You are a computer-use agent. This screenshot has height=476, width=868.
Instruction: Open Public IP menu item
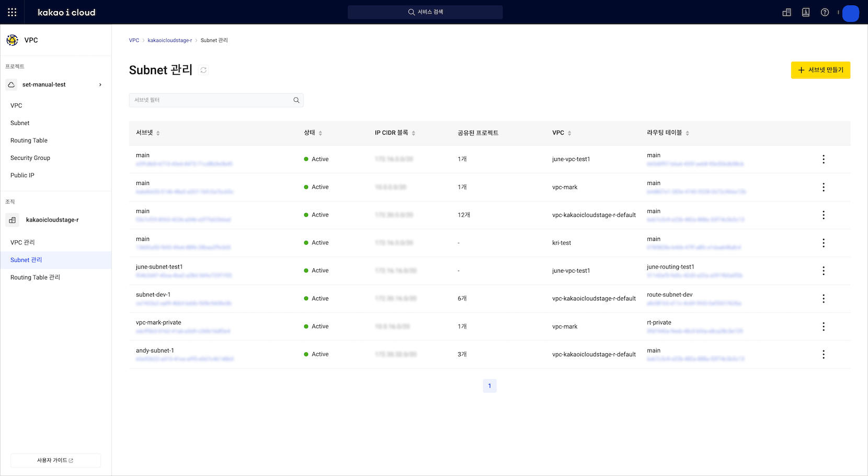22,176
